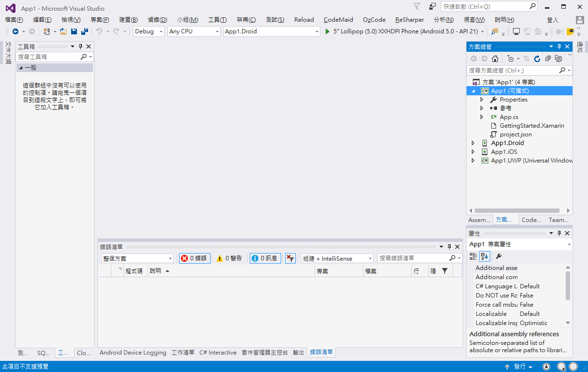The image size is (588, 372).
Task: Click the 登入 sign in link
Action: point(553,20)
